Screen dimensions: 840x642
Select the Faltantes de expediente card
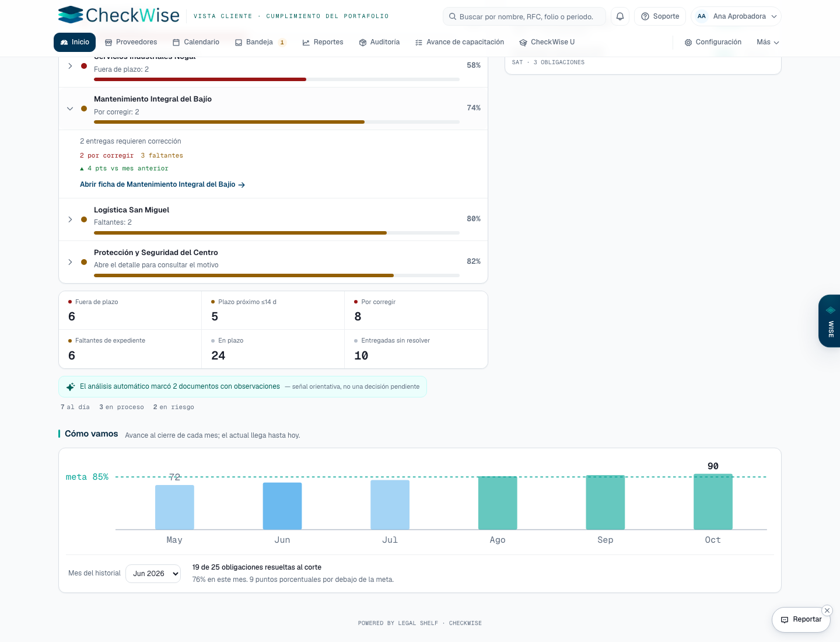(x=130, y=349)
